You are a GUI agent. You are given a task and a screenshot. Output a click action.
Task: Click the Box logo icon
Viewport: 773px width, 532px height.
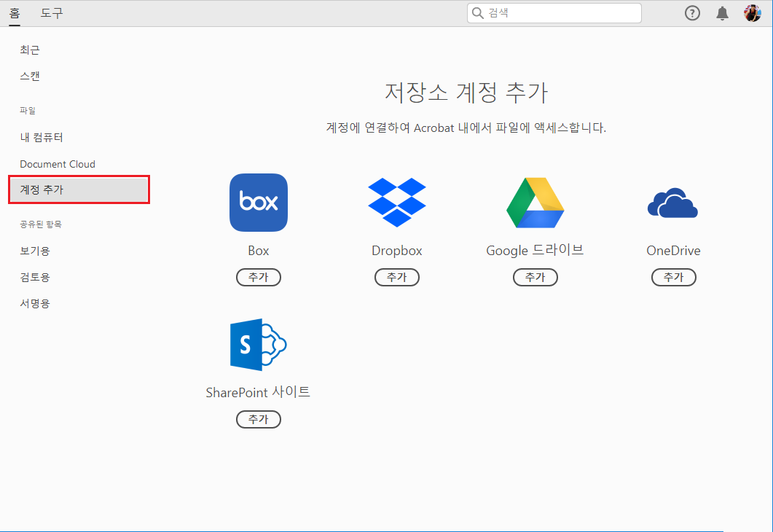click(259, 203)
